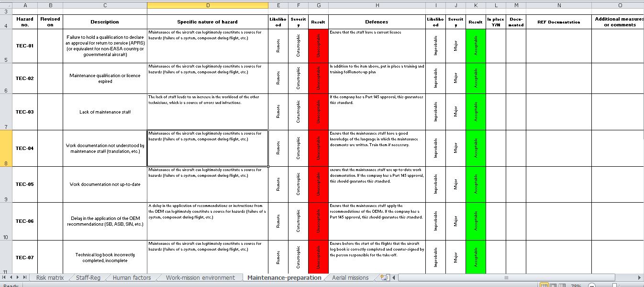This screenshot has width=644, height=287.
Task: Select the Staff-Reg sheet tab
Action: [88, 277]
